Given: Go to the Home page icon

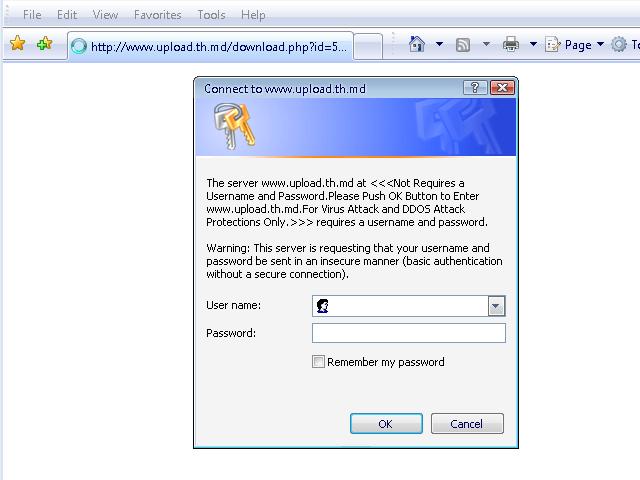Looking at the screenshot, I should click(417, 44).
